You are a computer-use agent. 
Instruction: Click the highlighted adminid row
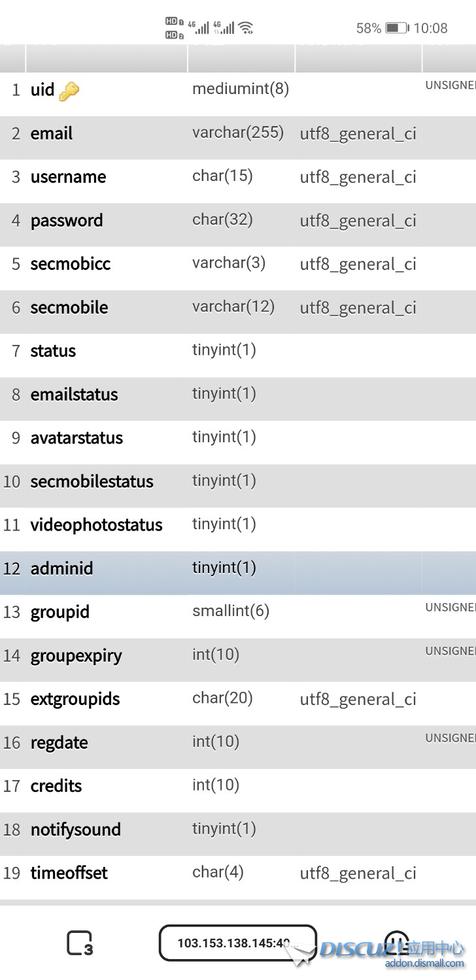61,568
